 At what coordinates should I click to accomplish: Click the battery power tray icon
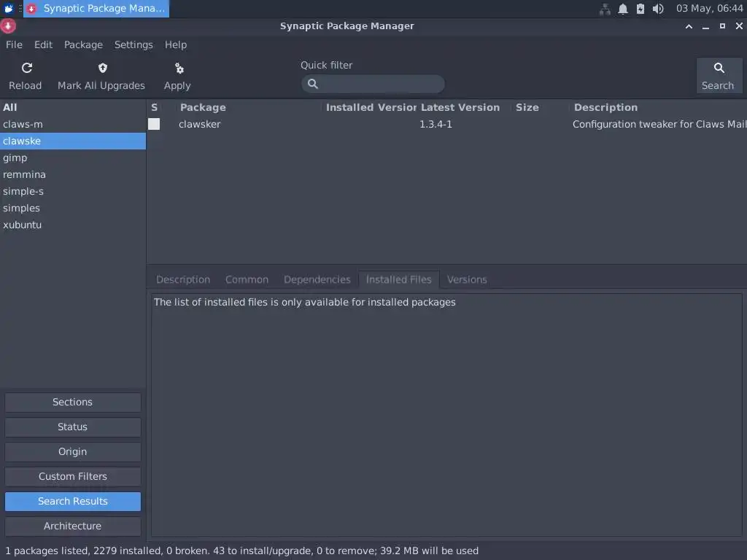(640, 9)
